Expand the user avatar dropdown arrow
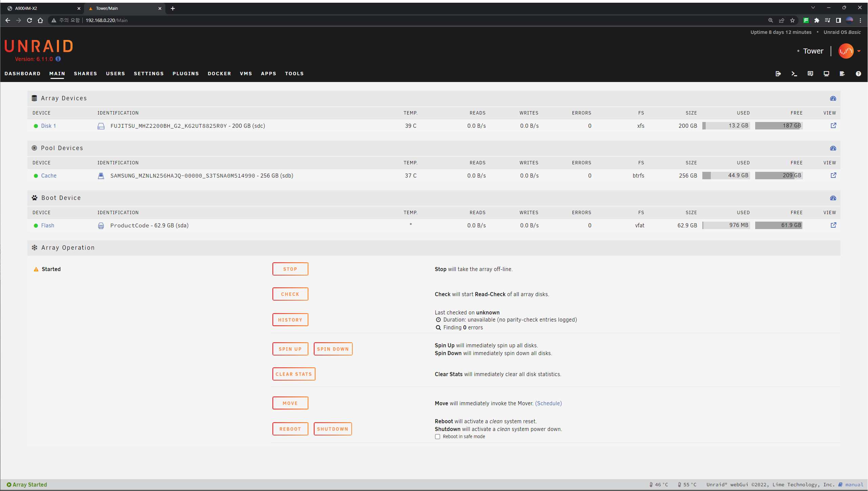The width and height of the screenshot is (868, 491). [859, 51]
